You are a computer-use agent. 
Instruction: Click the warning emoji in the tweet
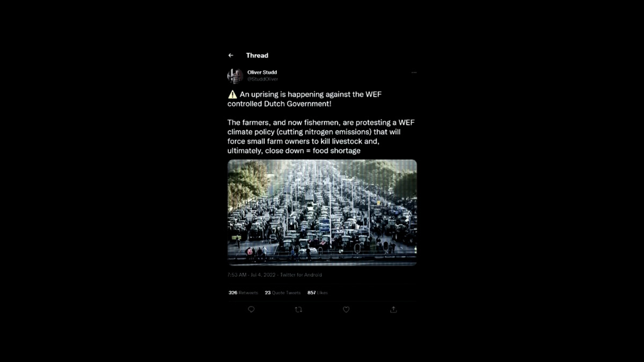pyautogui.click(x=232, y=94)
